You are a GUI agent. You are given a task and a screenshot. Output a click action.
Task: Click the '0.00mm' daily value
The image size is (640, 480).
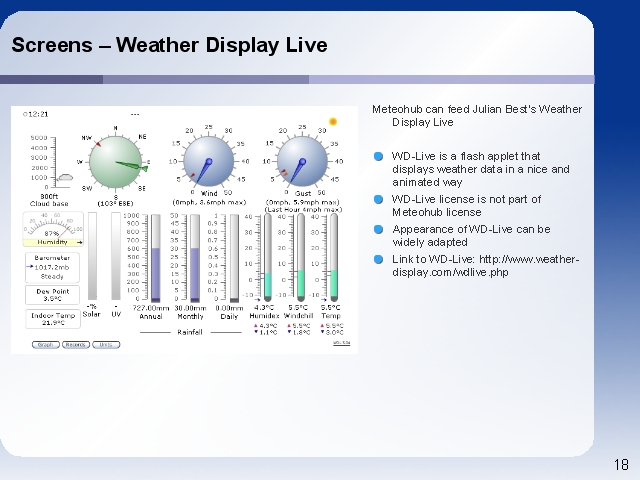coord(229,308)
